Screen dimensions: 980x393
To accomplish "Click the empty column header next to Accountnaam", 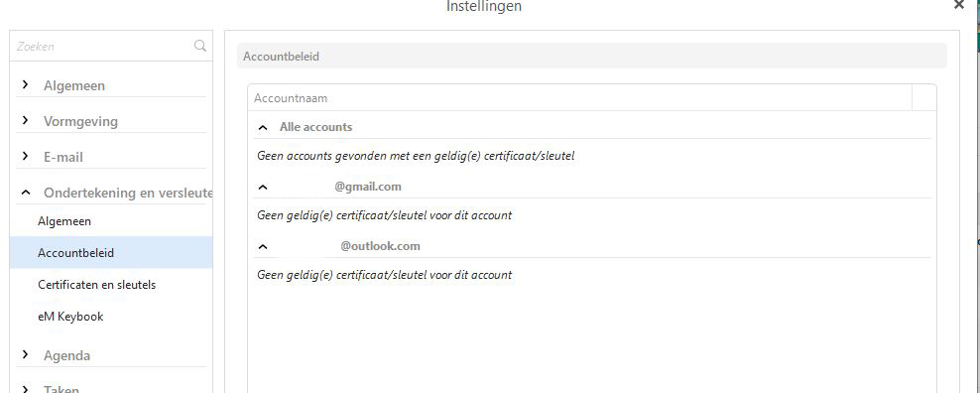I will pyautogui.click(x=924, y=98).
